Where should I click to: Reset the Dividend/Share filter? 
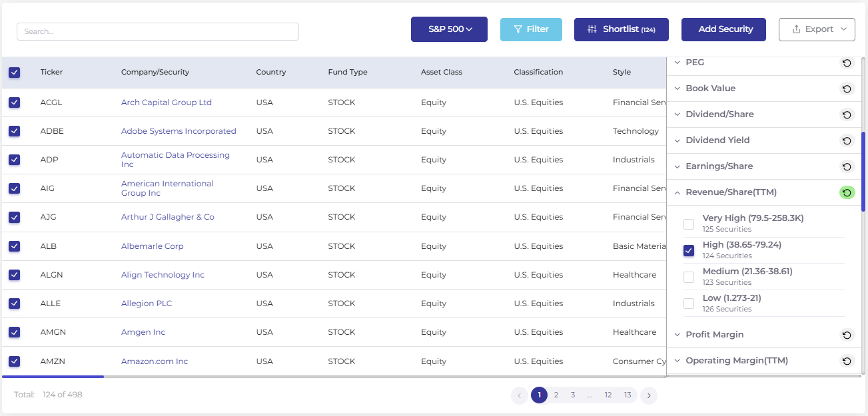(x=847, y=114)
